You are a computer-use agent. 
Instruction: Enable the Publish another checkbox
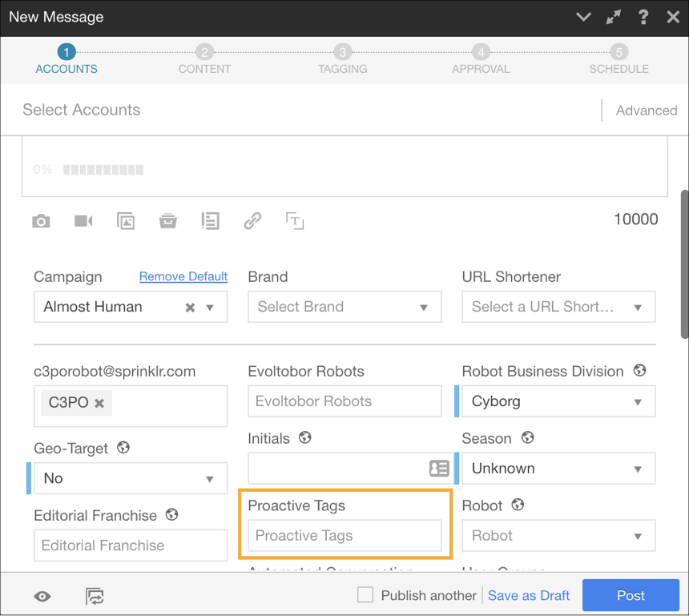365,595
